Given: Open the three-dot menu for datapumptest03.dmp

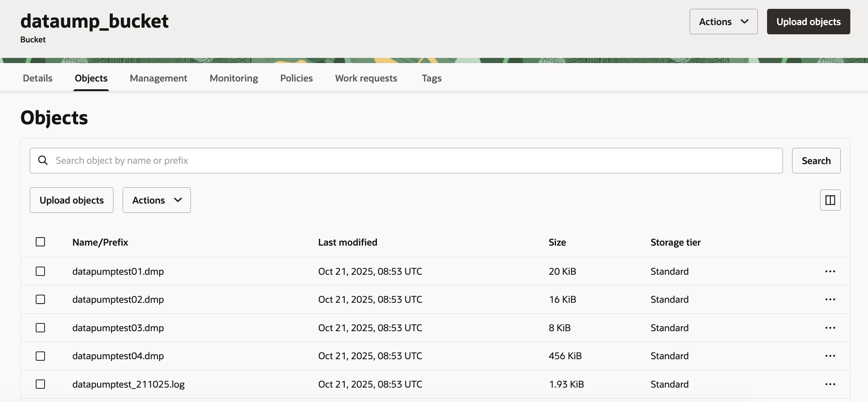Looking at the screenshot, I should tap(830, 328).
